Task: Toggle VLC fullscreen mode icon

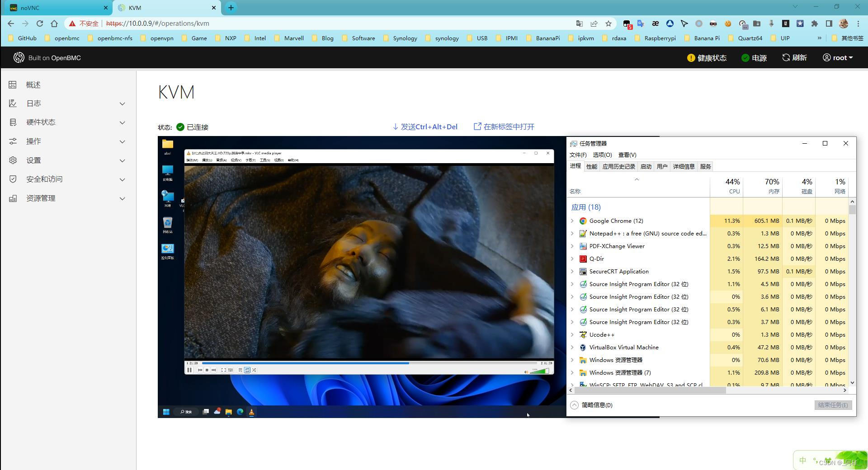Action: [x=223, y=370]
